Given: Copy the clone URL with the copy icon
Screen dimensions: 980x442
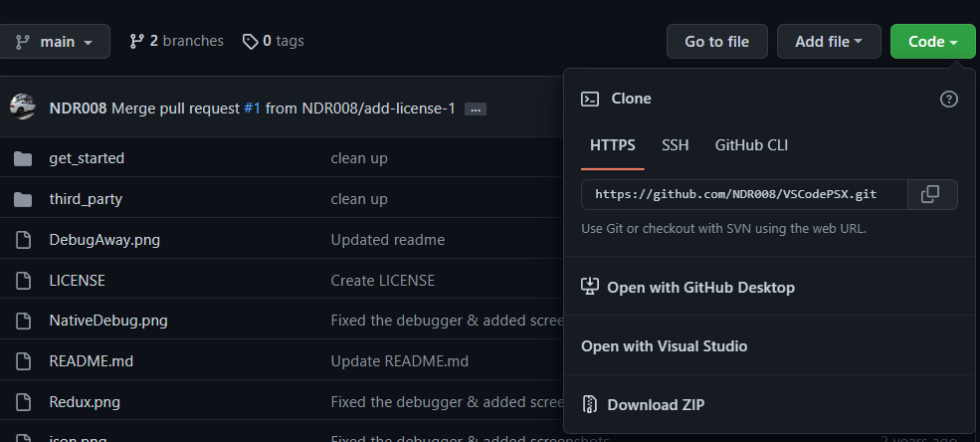Looking at the screenshot, I should pos(930,194).
